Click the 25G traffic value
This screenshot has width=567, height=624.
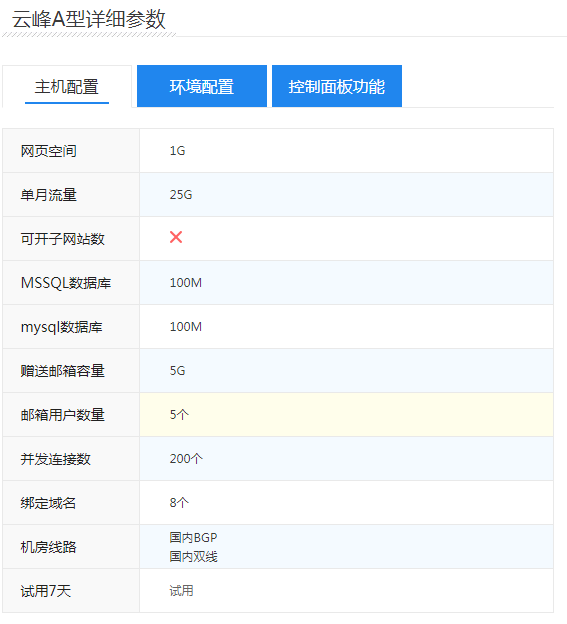point(181,195)
